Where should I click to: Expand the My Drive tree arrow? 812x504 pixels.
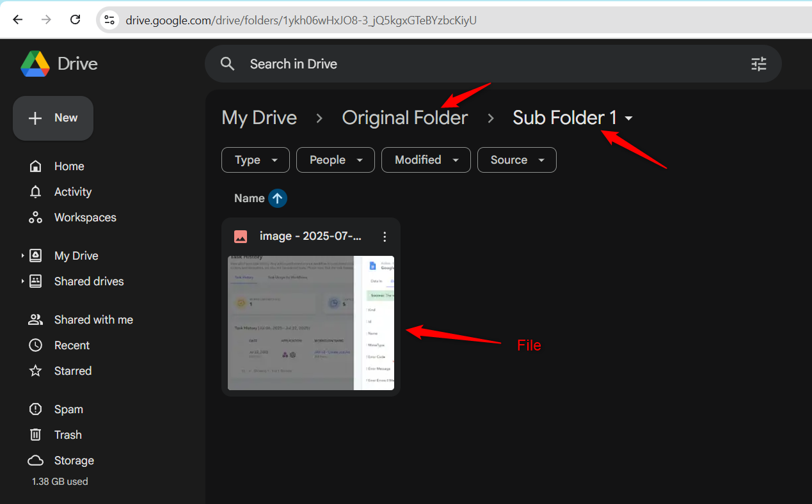point(22,256)
